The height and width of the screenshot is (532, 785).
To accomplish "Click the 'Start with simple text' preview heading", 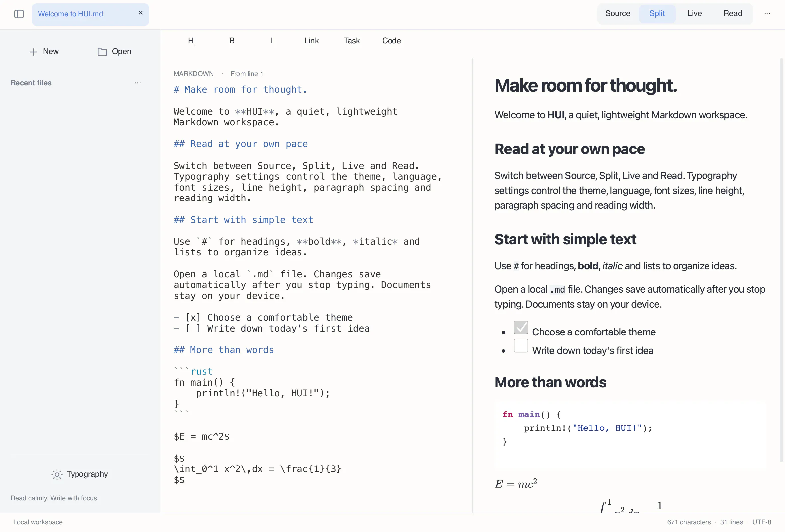I will 565,239.
